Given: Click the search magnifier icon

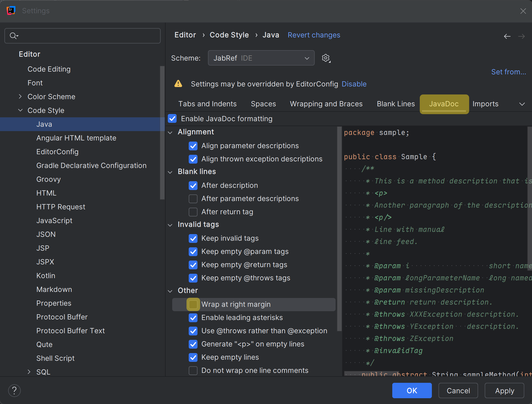Looking at the screenshot, I should click(14, 36).
